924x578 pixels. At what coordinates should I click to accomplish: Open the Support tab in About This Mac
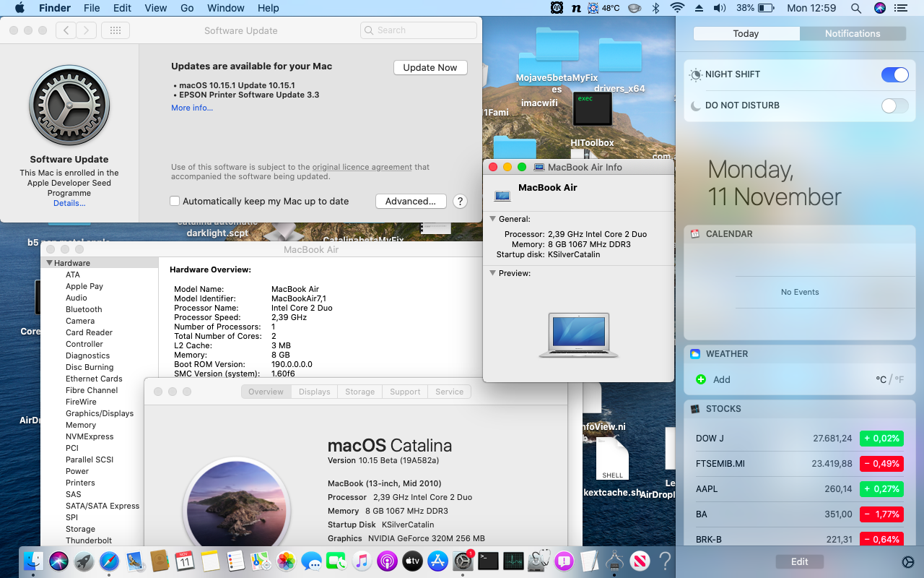pos(405,392)
